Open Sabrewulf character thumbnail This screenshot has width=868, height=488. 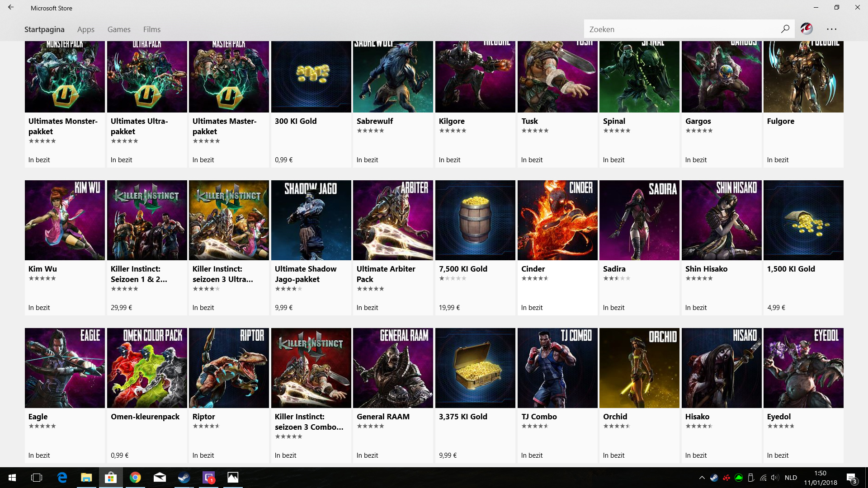[393, 76]
